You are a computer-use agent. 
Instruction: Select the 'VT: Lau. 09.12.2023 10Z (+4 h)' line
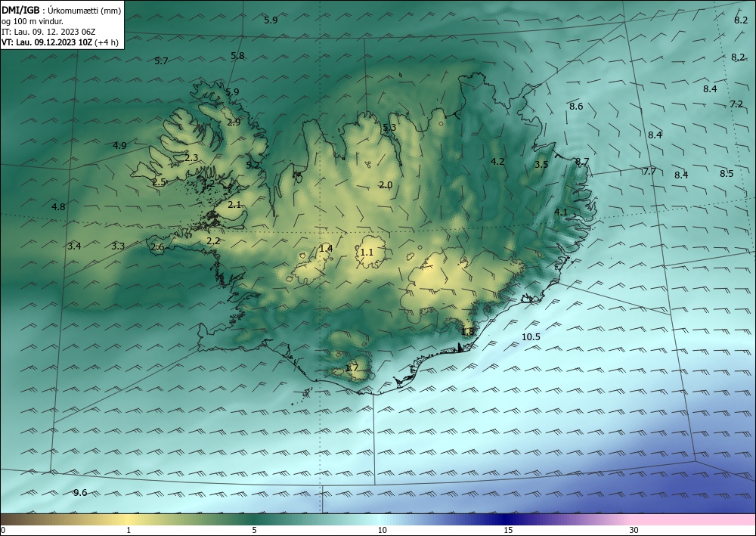pos(60,42)
